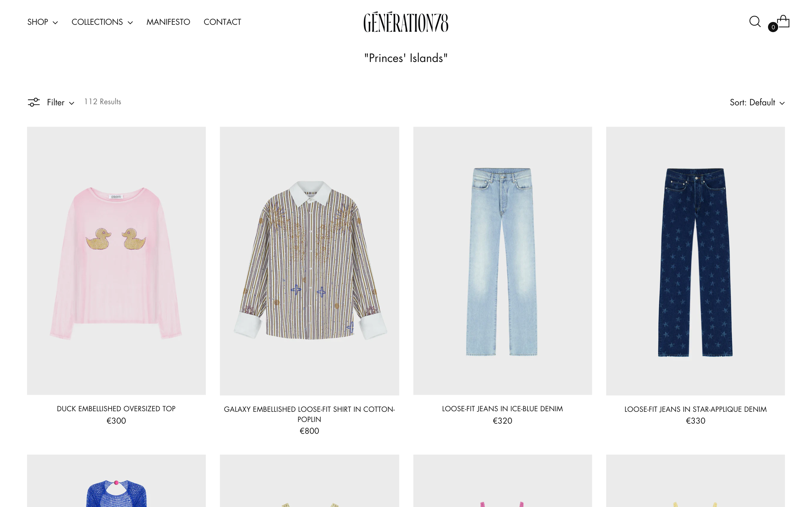
Task: Go to the CONTACT page
Action: click(x=222, y=22)
